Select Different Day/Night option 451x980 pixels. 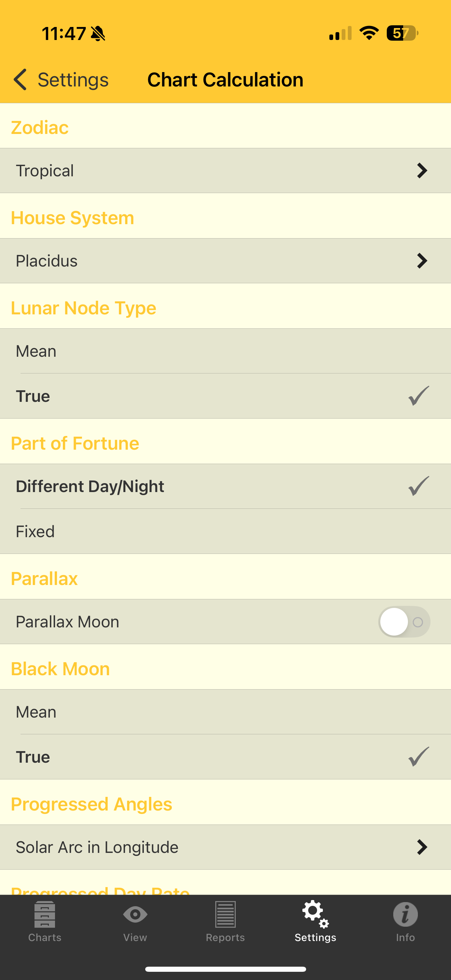[225, 486]
